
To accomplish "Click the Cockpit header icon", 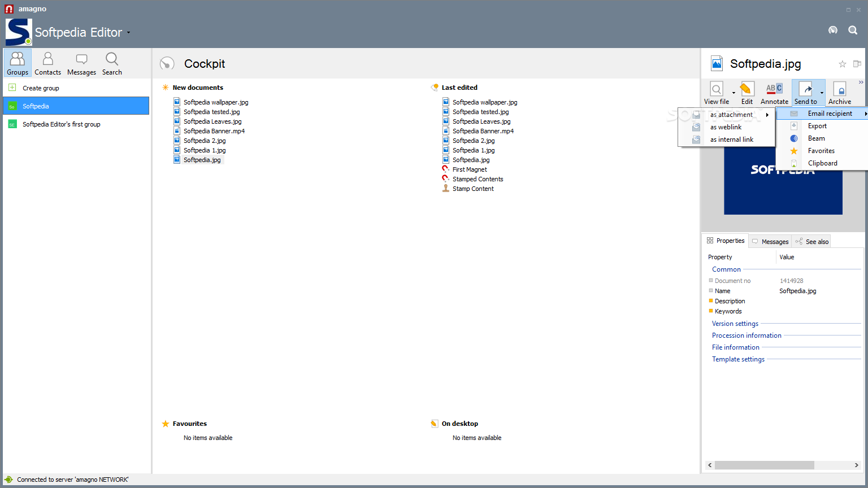I will point(167,64).
